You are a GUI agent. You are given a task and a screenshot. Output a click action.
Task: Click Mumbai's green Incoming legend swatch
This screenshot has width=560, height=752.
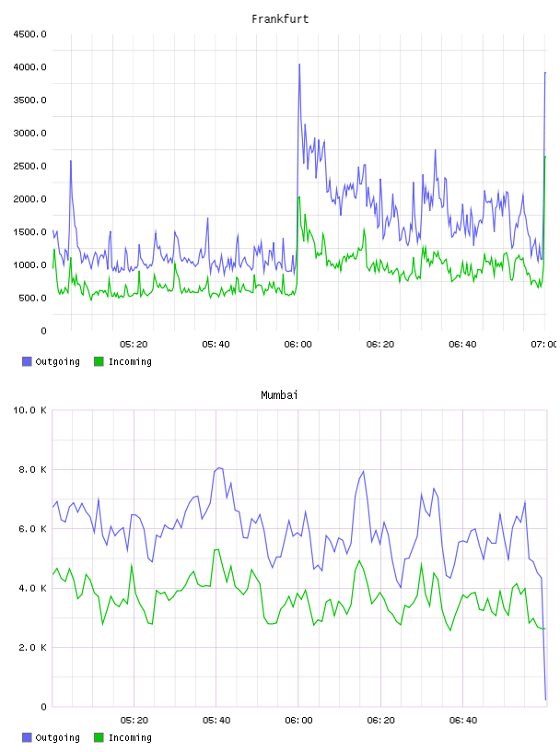tap(99, 737)
